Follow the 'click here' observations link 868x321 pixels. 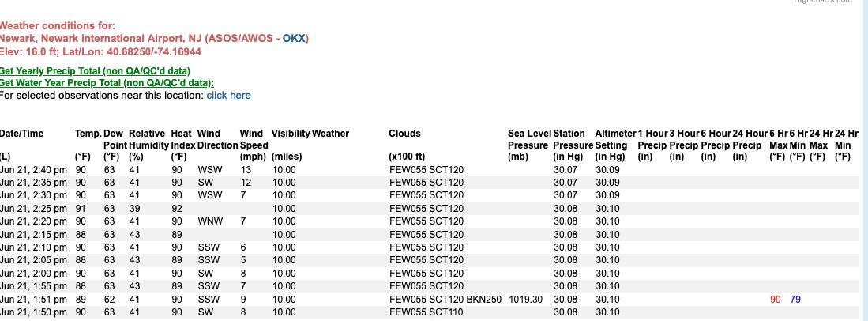(228, 96)
